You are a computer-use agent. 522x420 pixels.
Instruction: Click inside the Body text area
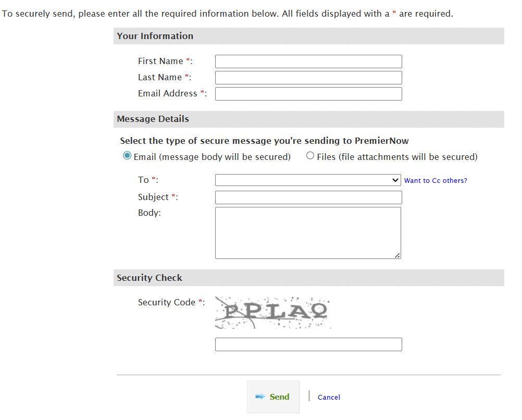tap(307, 232)
